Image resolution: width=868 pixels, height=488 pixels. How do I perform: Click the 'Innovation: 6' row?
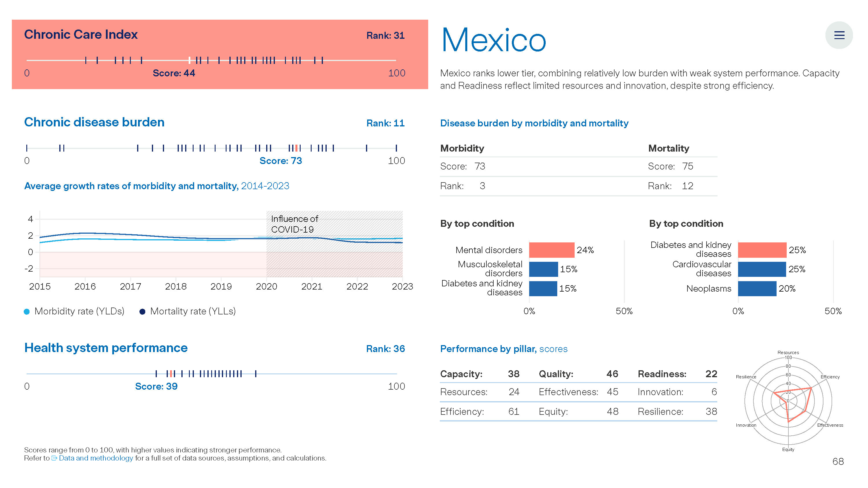[x=677, y=392]
